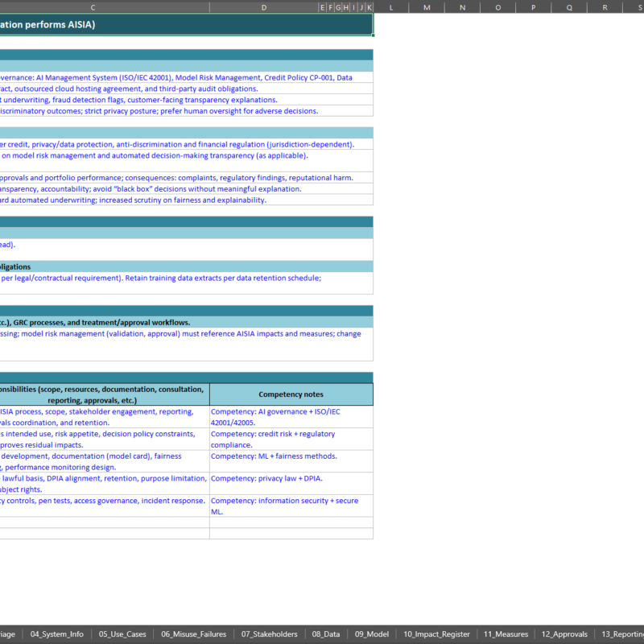Image resolution: width=644 pixels, height=644 pixels.
Task: Select cell 'Competency: ML + fairness methods.'
Action: pyautogui.click(x=291, y=461)
